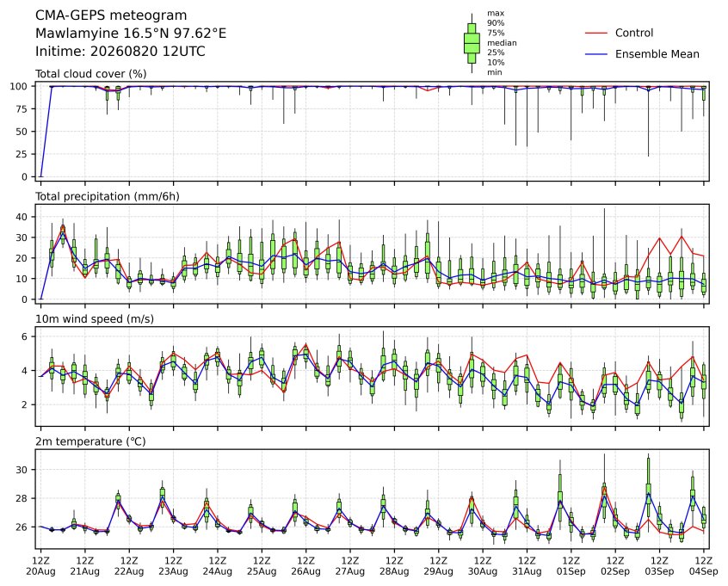Click the 12Z 26Aug x-axis tick label
The width and height of the screenshot is (728, 586).
point(306,566)
